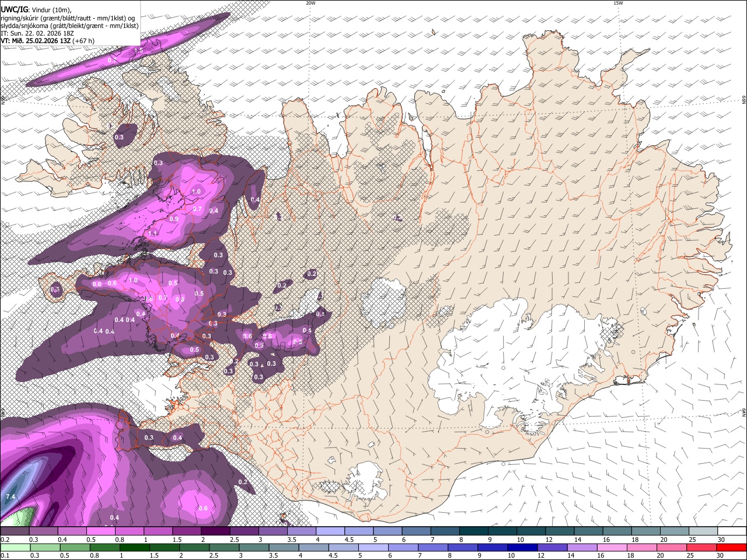Click the rain scale swatch starting at 18
Image resolution: width=747 pixels, height=560 pixels.
click(x=643, y=548)
